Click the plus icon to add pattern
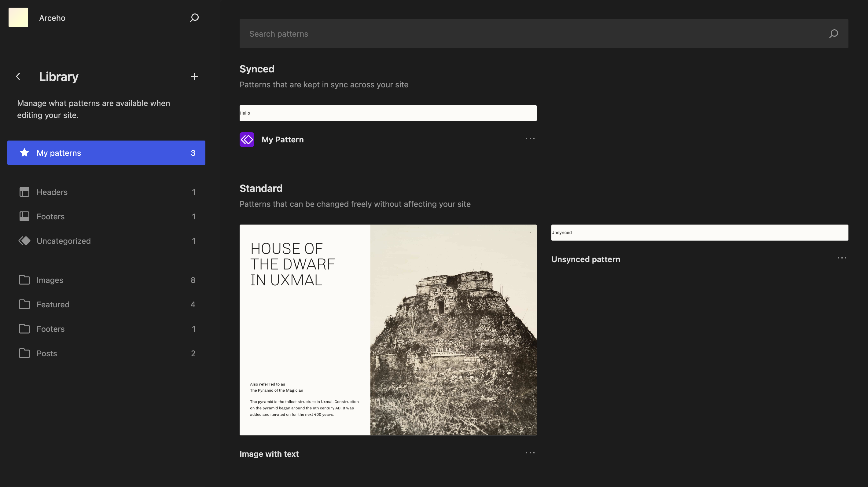The width and height of the screenshot is (868, 487). (x=194, y=76)
